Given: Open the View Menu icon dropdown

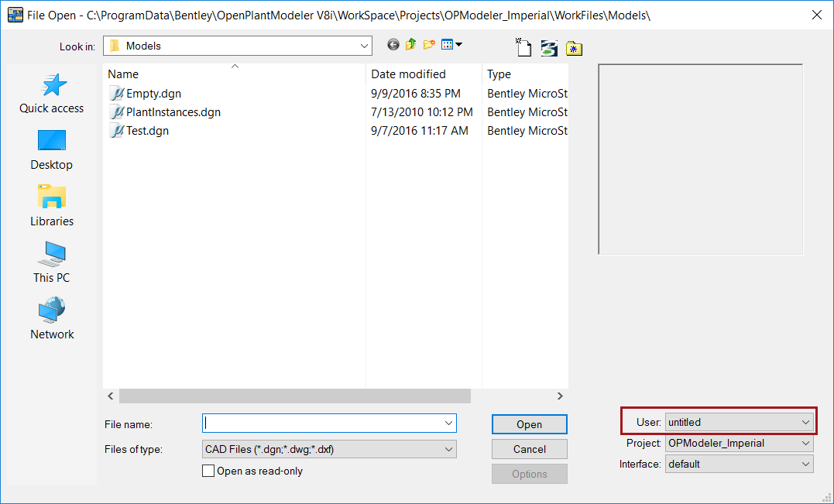Looking at the screenshot, I should coord(451,45).
